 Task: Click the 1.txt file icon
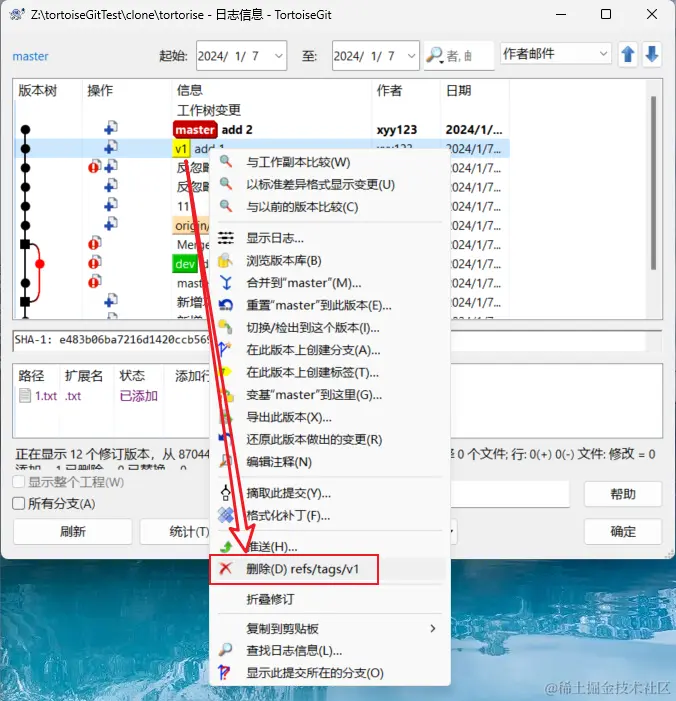25,396
